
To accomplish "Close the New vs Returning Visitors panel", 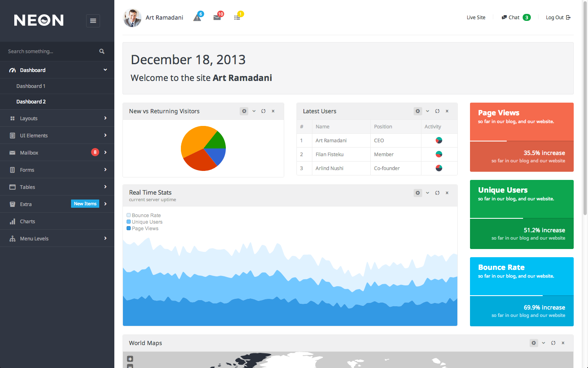I will point(273,111).
